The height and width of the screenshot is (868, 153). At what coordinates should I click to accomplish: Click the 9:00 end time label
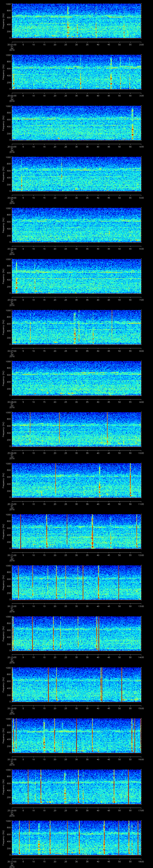pyautogui.click(x=141, y=402)
